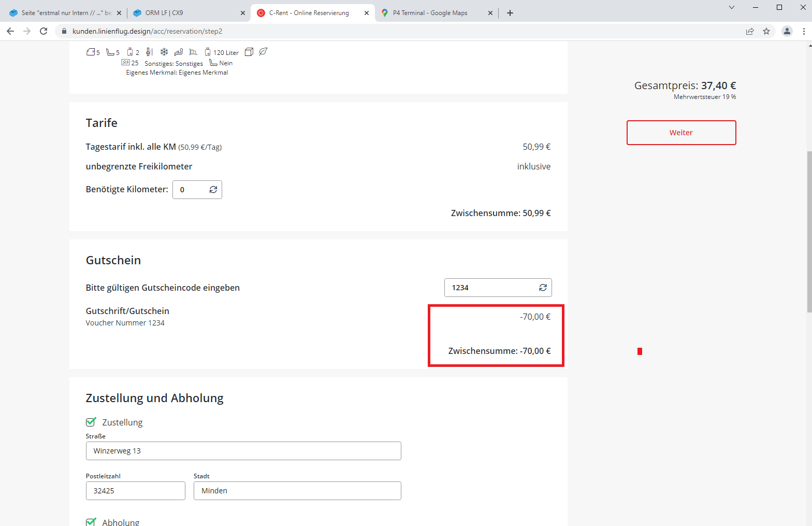
Task: Click the refresh icon in Benötigte Kilometer field
Action: pos(213,190)
